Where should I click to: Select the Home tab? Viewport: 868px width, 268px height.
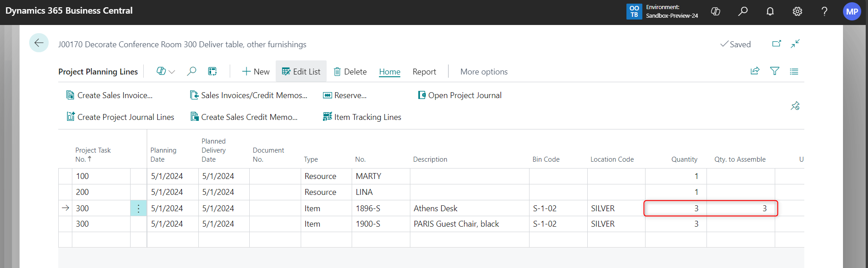click(x=390, y=72)
